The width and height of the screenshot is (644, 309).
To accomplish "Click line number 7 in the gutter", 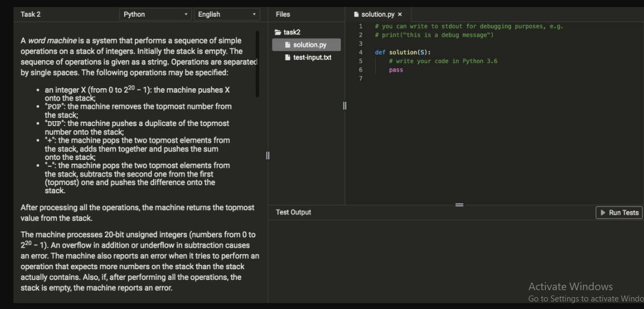I will pyautogui.click(x=360, y=79).
